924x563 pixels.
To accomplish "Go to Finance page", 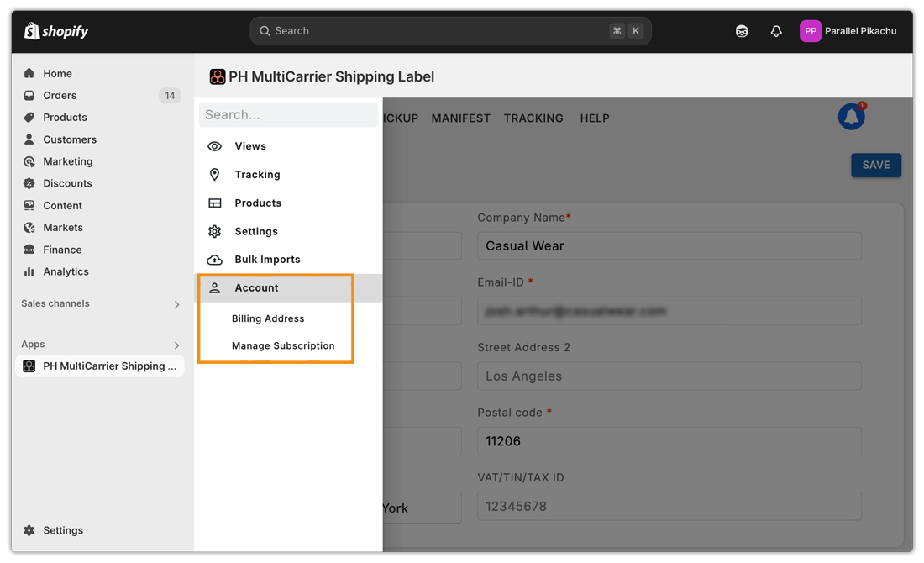I will (x=62, y=250).
